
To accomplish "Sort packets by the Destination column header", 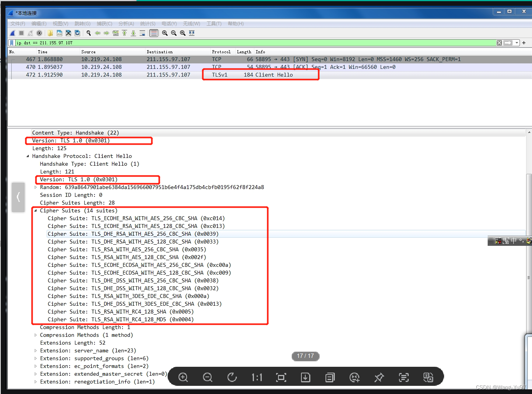I will tap(178, 52).
